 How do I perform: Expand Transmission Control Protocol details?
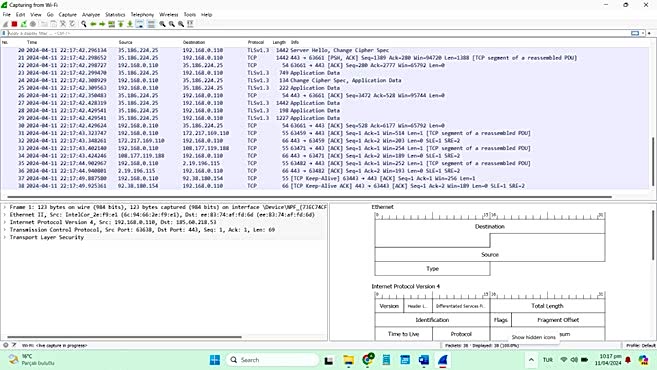pyautogui.click(x=5, y=230)
